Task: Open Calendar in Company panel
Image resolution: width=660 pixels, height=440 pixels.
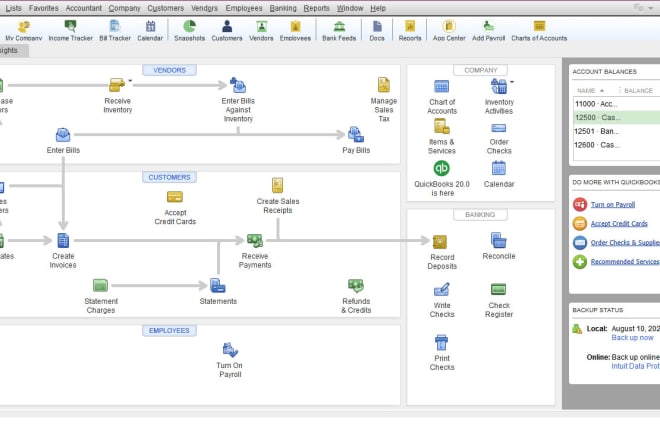Action: click(499, 168)
